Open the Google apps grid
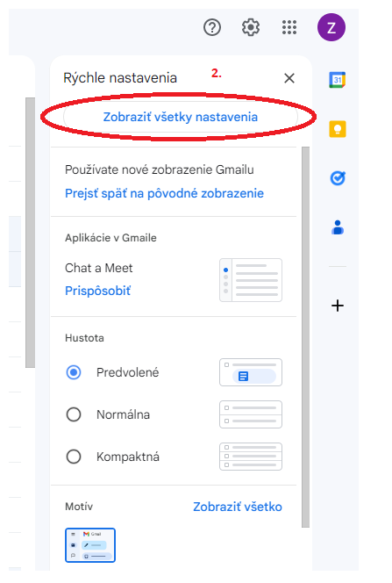The image size is (392, 583). [x=289, y=27]
